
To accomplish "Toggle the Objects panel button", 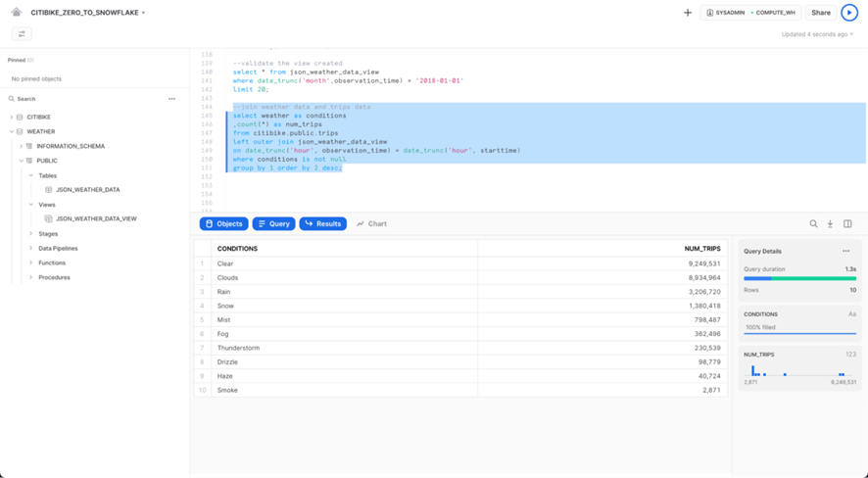I will click(223, 224).
